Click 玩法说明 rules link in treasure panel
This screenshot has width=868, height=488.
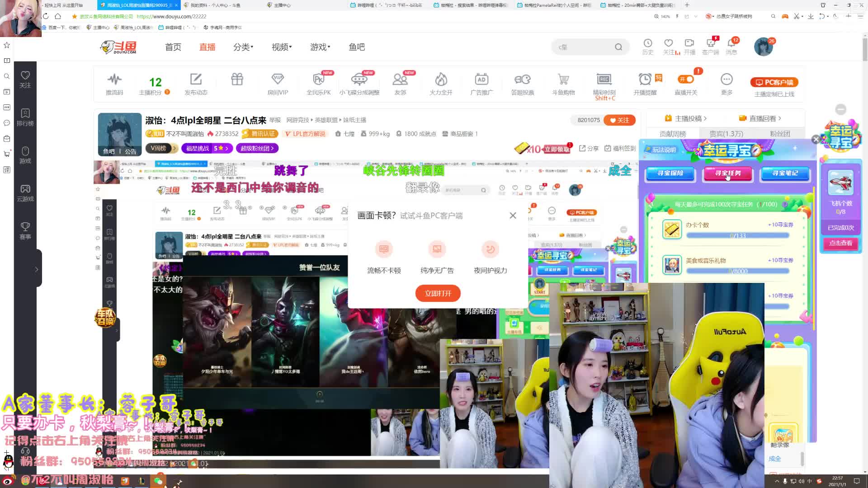pos(660,150)
